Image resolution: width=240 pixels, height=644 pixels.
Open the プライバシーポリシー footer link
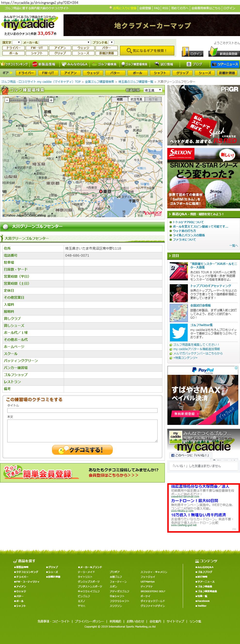[x=89, y=621]
